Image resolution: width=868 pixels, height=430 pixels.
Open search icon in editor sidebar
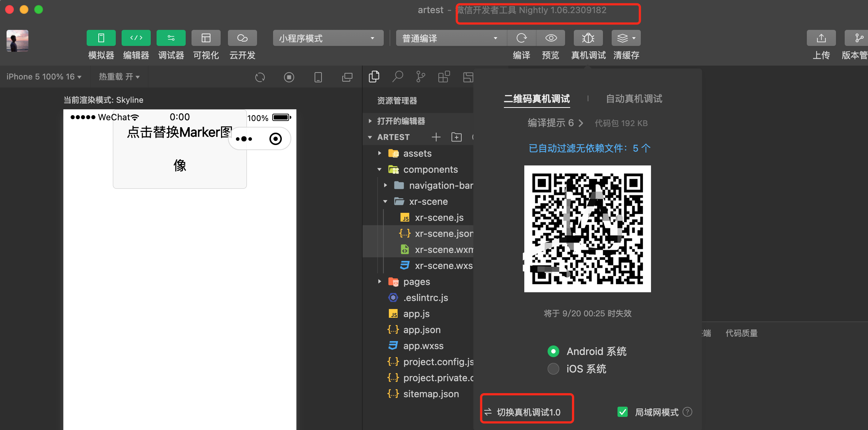(397, 77)
